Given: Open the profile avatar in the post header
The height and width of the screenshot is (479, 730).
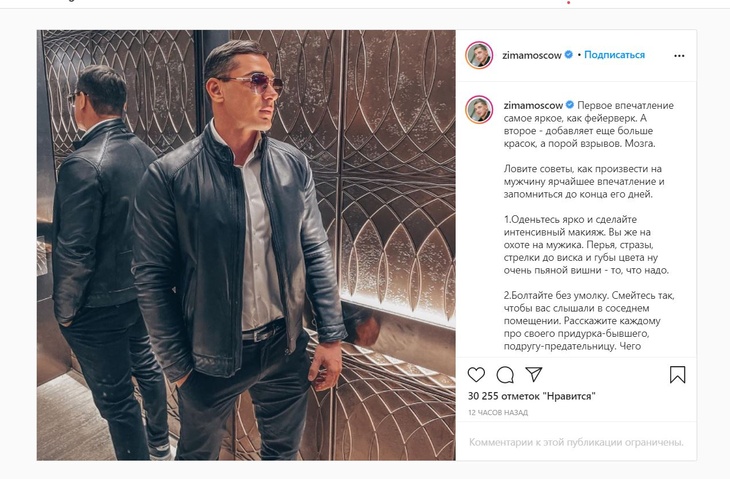Looking at the screenshot, I should click(479, 55).
